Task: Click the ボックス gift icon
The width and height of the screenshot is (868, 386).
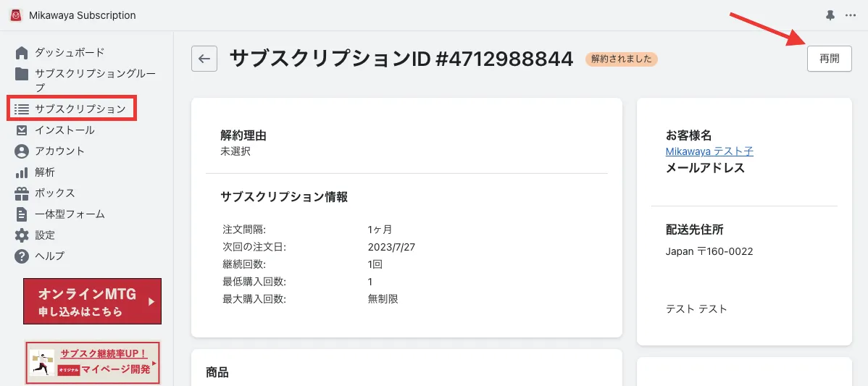Action: point(22,193)
